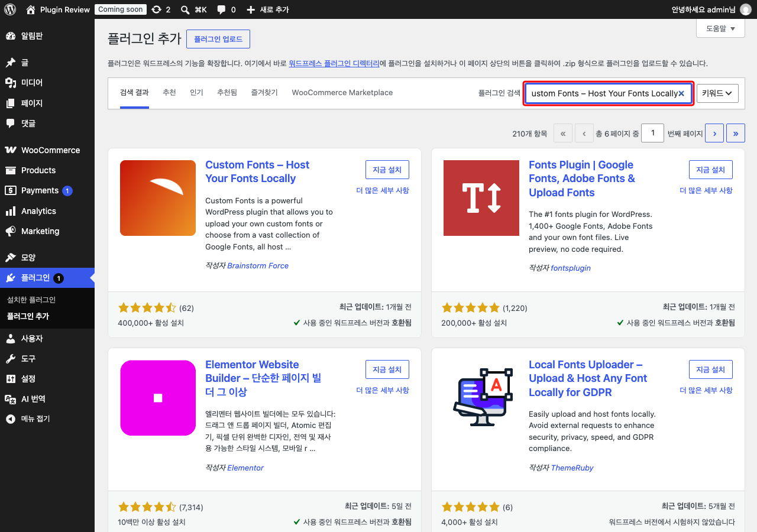Screen dimensions: 757x532
Task: Open the Fonts Plugin red thumbnail
Action: pyautogui.click(x=481, y=198)
